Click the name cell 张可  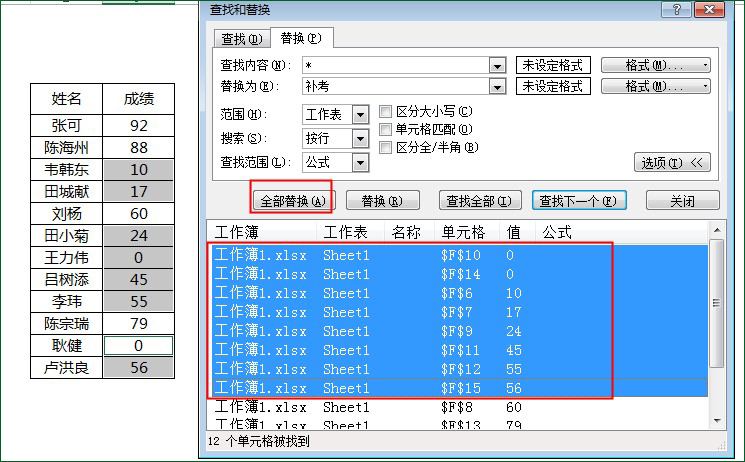coord(67,125)
